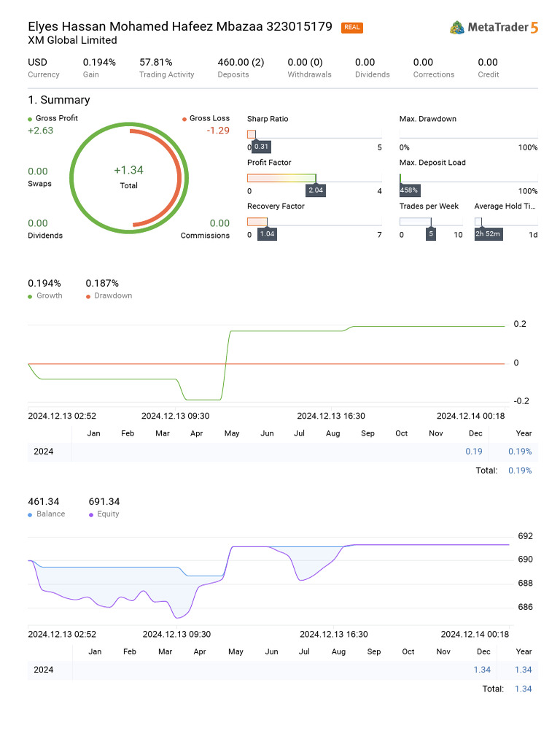560x747 pixels.
Task: Click the Max. Drawdown label
Action: click(x=427, y=119)
